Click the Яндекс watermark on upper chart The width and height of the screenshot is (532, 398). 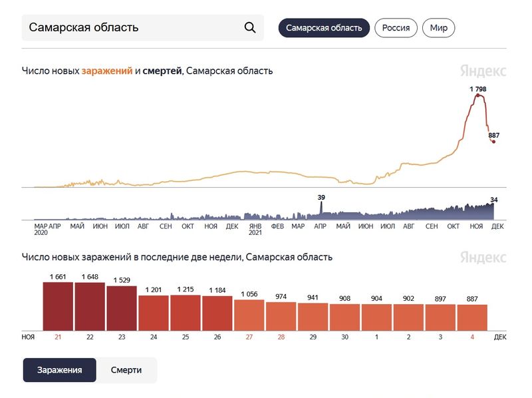coord(483,71)
